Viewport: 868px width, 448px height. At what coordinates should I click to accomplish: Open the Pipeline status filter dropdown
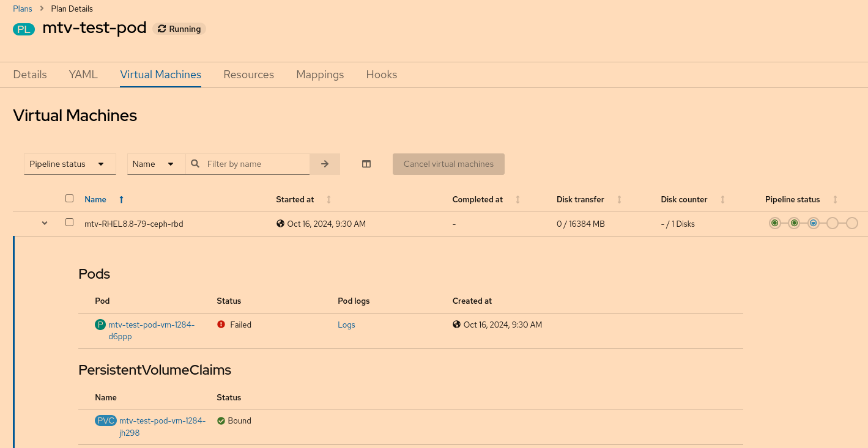tap(70, 164)
